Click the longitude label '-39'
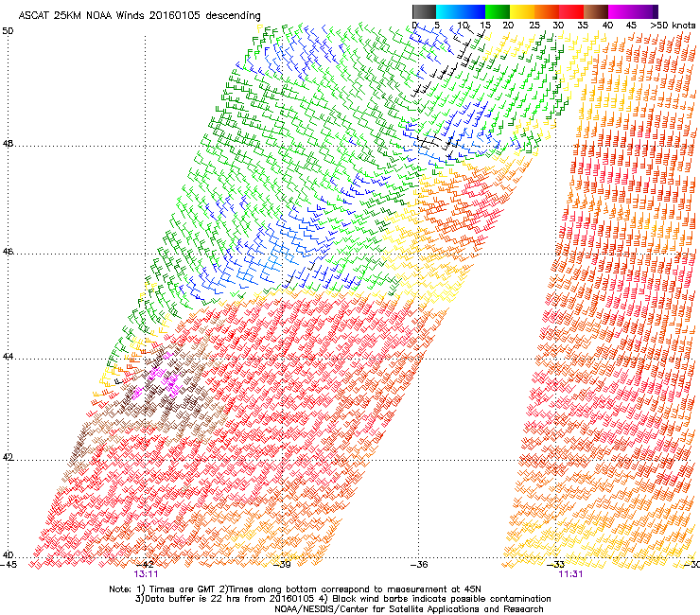The width and height of the screenshot is (700, 615). click(x=282, y=565)
